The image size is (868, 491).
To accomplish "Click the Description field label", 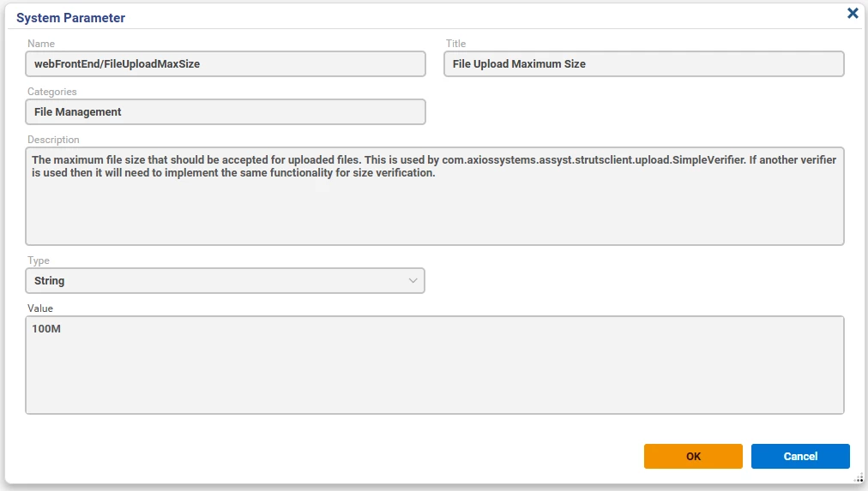I will (53, 140).
